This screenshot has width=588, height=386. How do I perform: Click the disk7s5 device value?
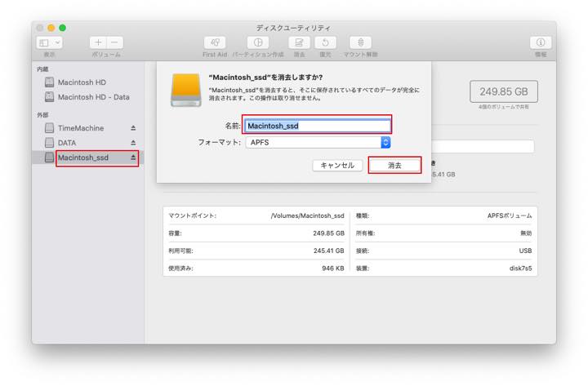[x=520, y=268]
